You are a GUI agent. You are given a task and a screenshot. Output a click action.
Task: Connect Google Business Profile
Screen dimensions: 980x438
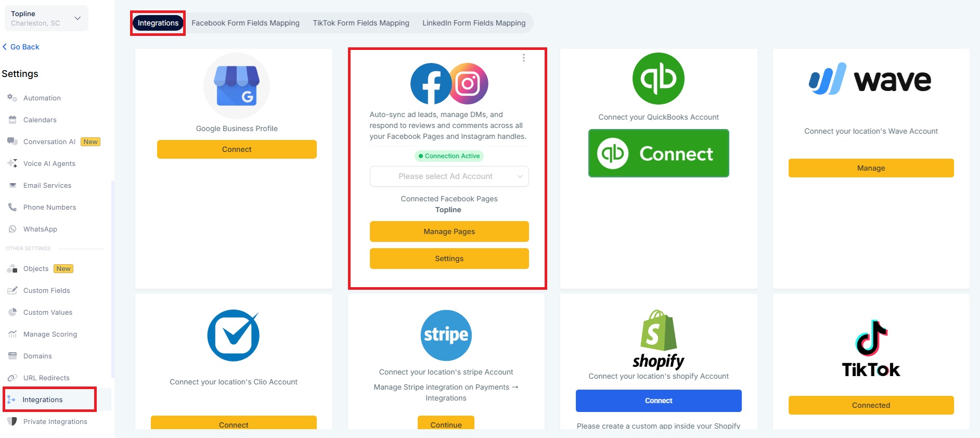237,149
